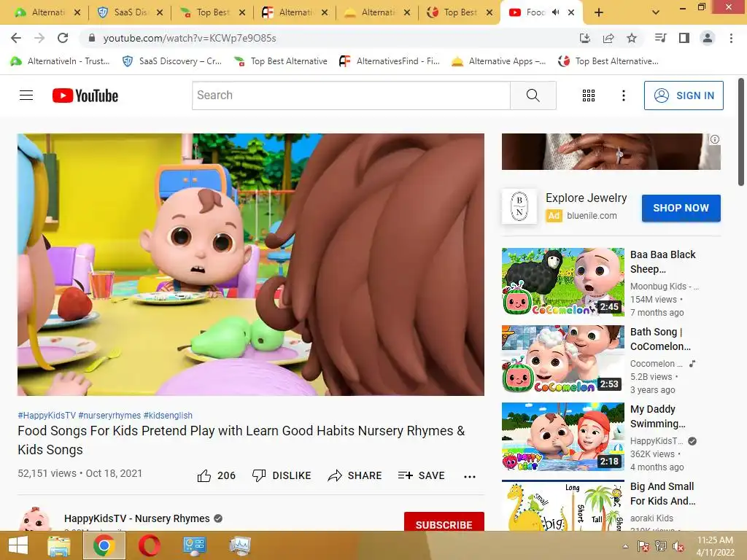Mute the tab via speaker icon
Viewport: 747px width, 560px height.
[x=555, y=12]
